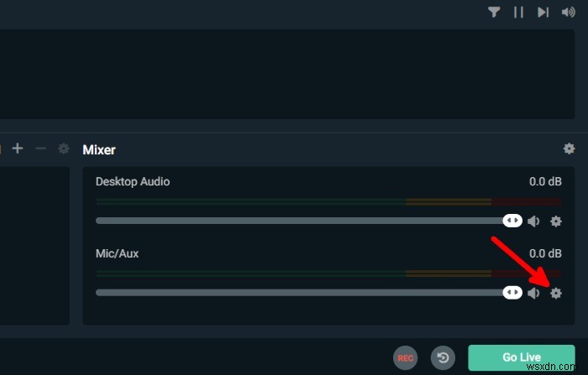Click the Mixer panel title
Screen dimensions: 588x375
[99, 149]
